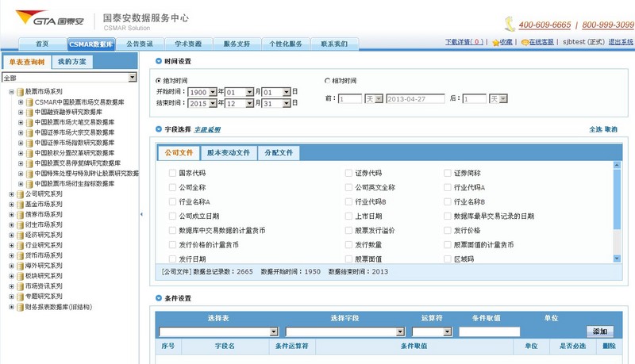Click stacked-database icon beside 基金市场系列
This screenshot has height=364, width=635.
coord(21,205)
